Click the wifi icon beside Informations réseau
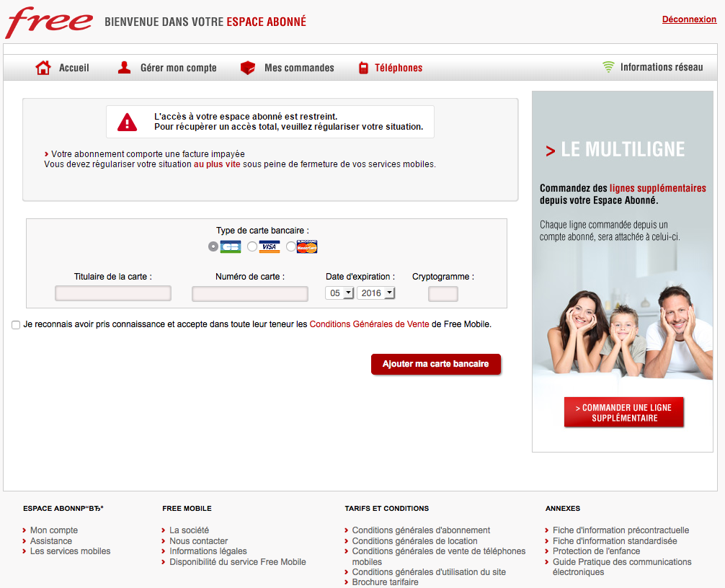This screenshot has height=588, width=725. click(608, 66)
